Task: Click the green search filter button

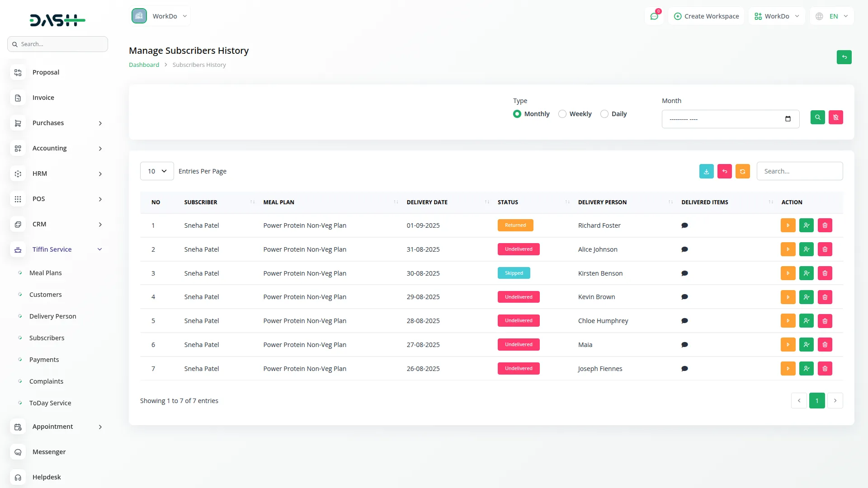Action: coord(817,117)
